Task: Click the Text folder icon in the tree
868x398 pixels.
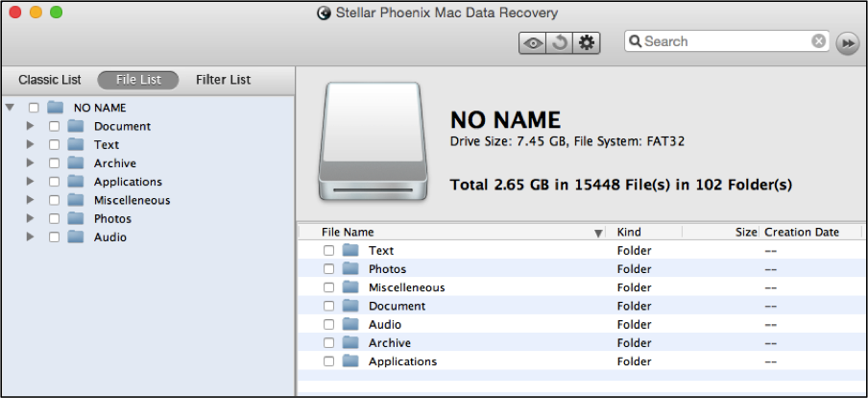Action: 75,144
